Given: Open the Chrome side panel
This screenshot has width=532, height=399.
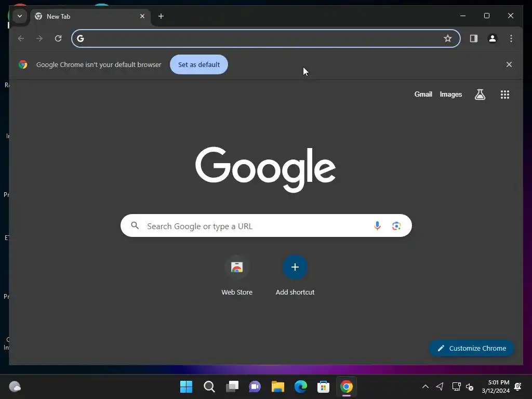Looking at the screenshot, I should [x=474, y=38].
